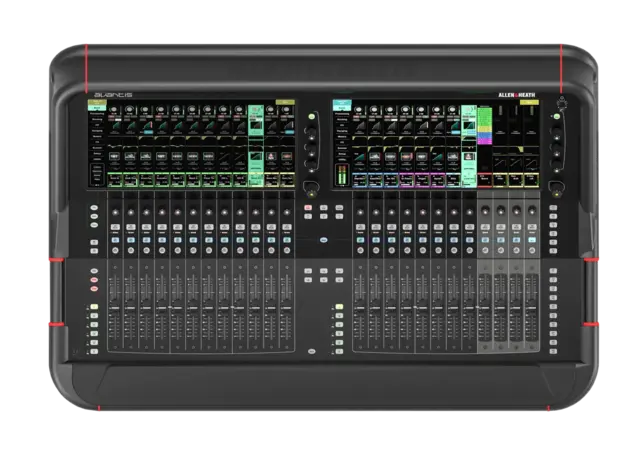The height and width of the screenshot is (452, 640).
Task: Tap the yellow button atop left touchscreen's right corner
Action: (285, 102)
